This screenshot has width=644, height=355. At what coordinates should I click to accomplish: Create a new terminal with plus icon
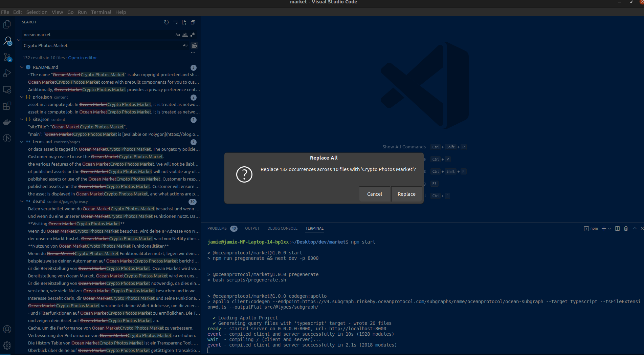coord(604,229)
